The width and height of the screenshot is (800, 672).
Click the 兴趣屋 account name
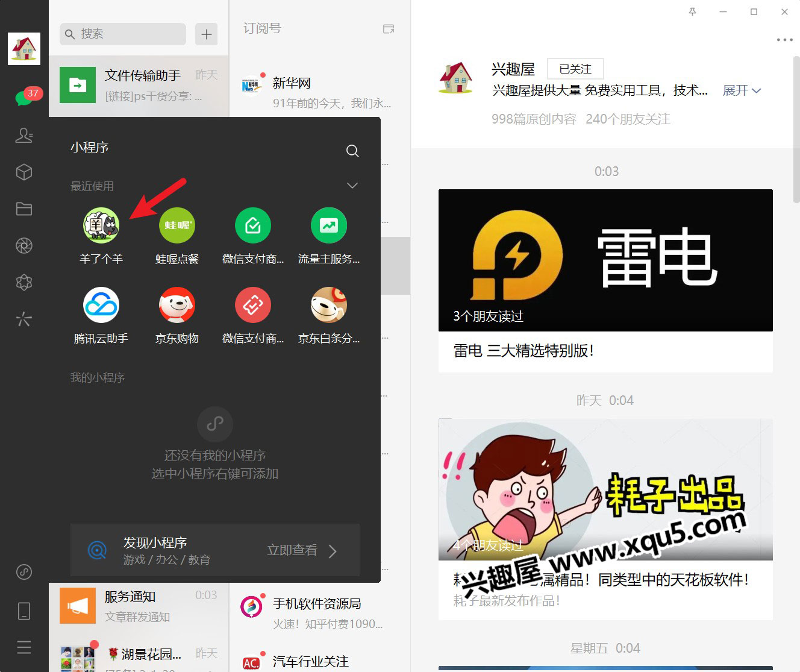coord(513,69)
